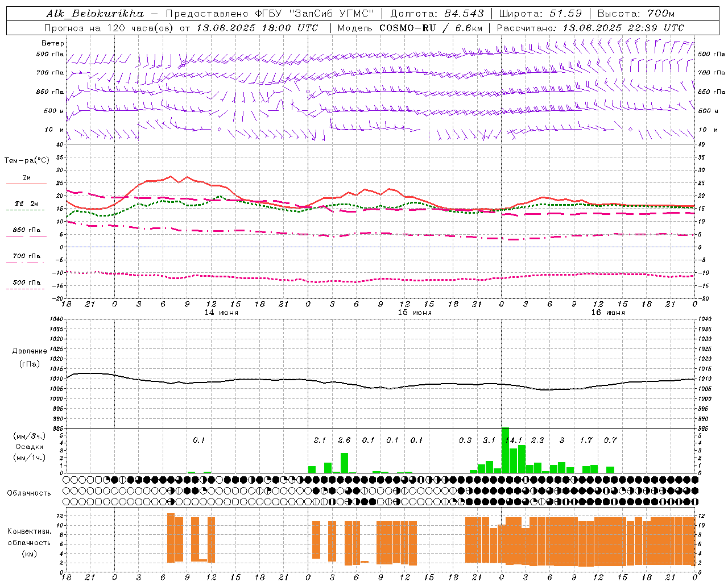The image size is (728, 582).
Task: Click the 2.6 precipitation total value
Action: click(344, 440)
